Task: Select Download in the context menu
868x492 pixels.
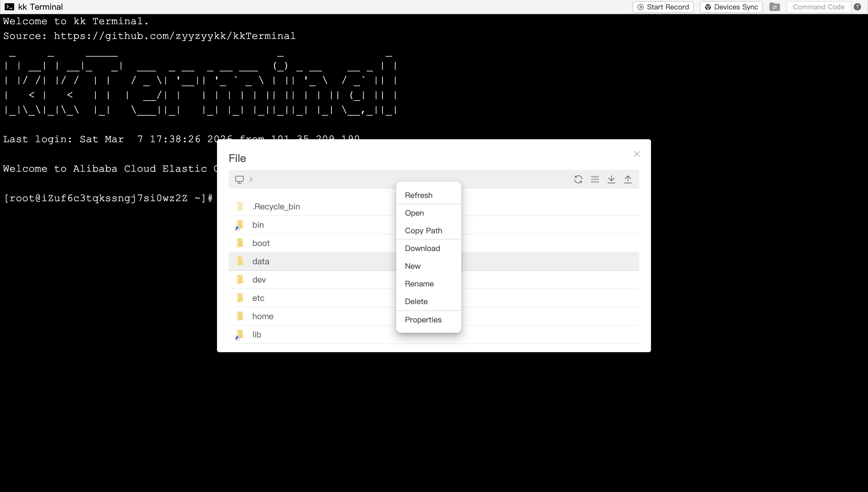Action: point(422,248)
